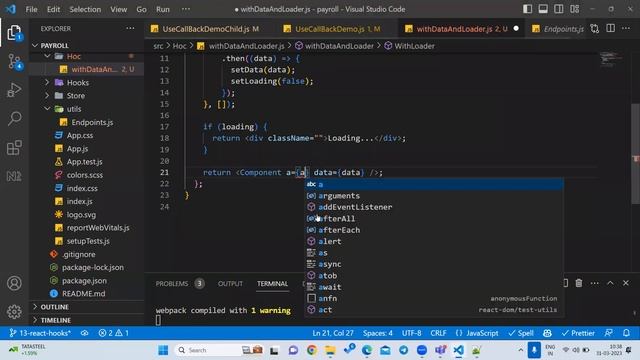This screenshot has height=360, width=640.
Task: Click the errors and warnings status indicator
Action: click(x=113, y=333)
